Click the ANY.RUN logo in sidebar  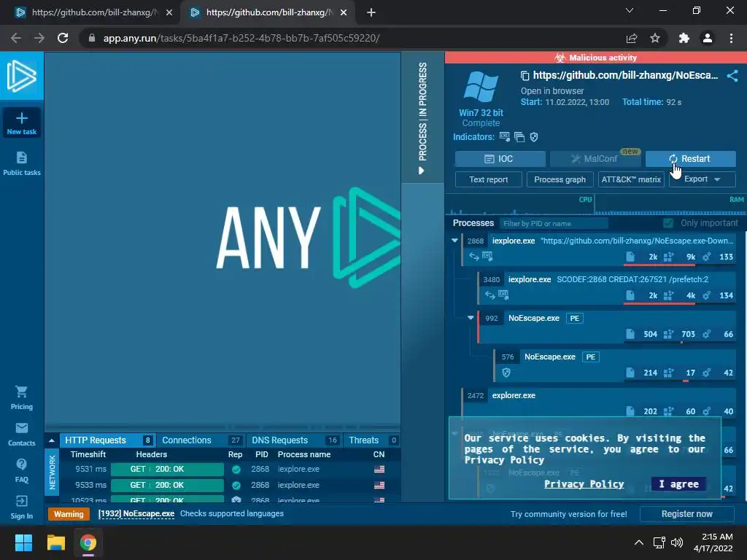[22, 76]
